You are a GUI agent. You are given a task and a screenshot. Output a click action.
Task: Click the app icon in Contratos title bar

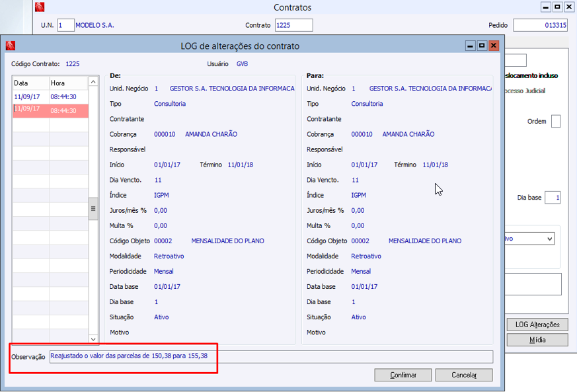(x=40, y=7)
